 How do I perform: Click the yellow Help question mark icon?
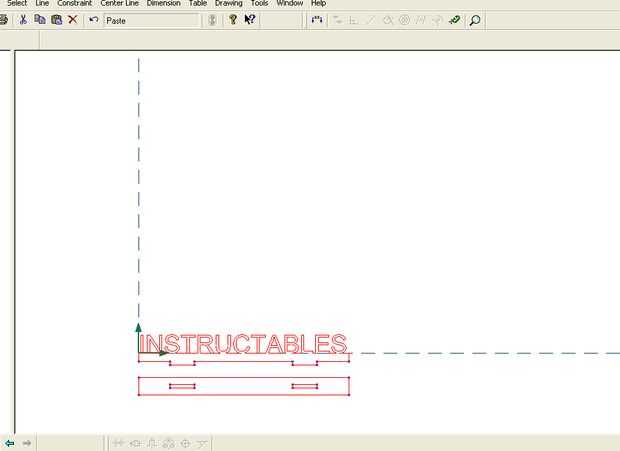(x=233, y=19)
